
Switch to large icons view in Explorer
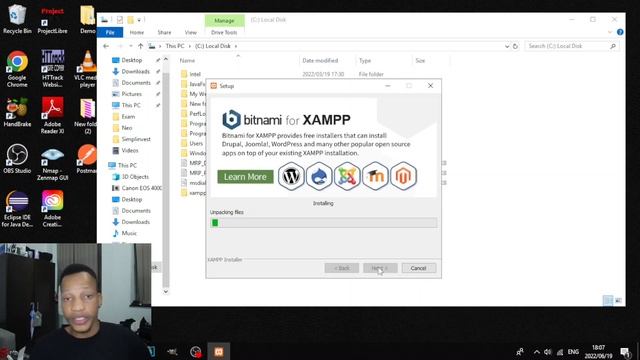pos(618,300)
